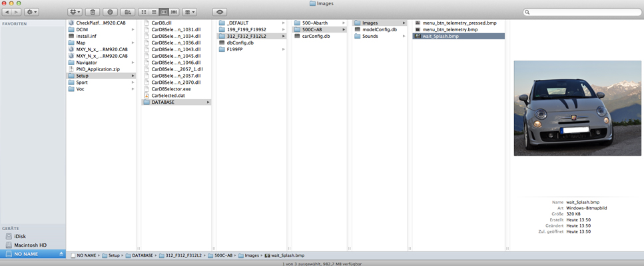The height and width of the screenshot is (266, 644).
Task: Click 500C-AB in the path bar
Action: tap(222, 255)
